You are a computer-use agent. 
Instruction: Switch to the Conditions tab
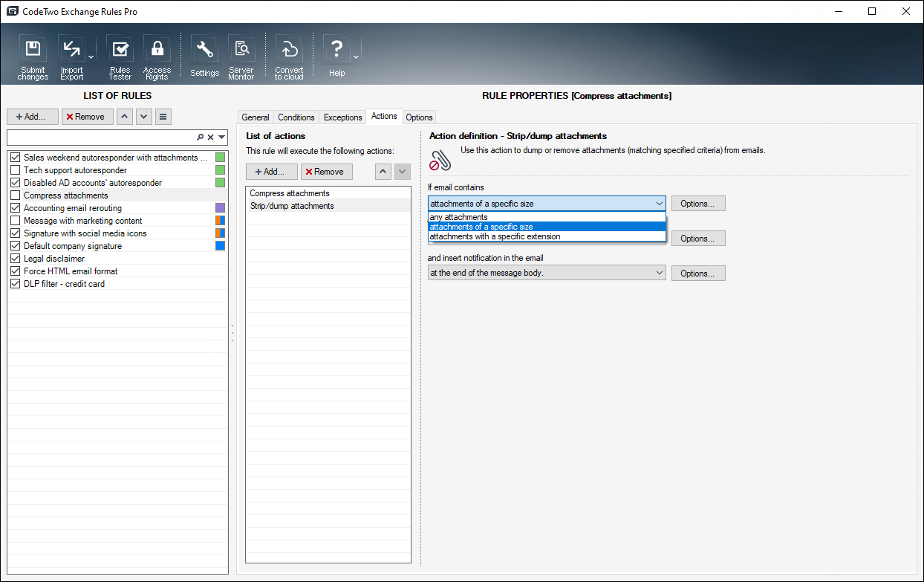(296, 117)
